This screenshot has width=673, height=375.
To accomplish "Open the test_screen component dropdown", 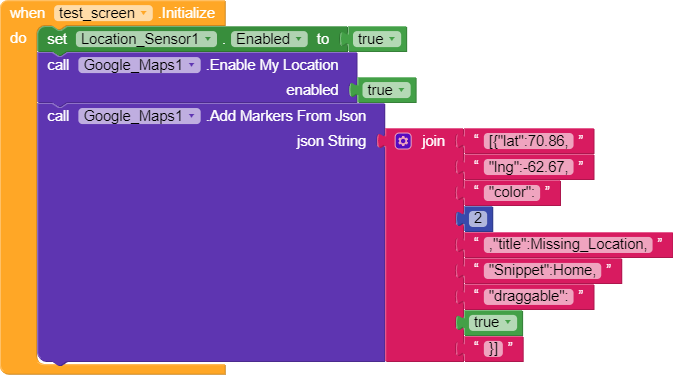I will [103, 13].
